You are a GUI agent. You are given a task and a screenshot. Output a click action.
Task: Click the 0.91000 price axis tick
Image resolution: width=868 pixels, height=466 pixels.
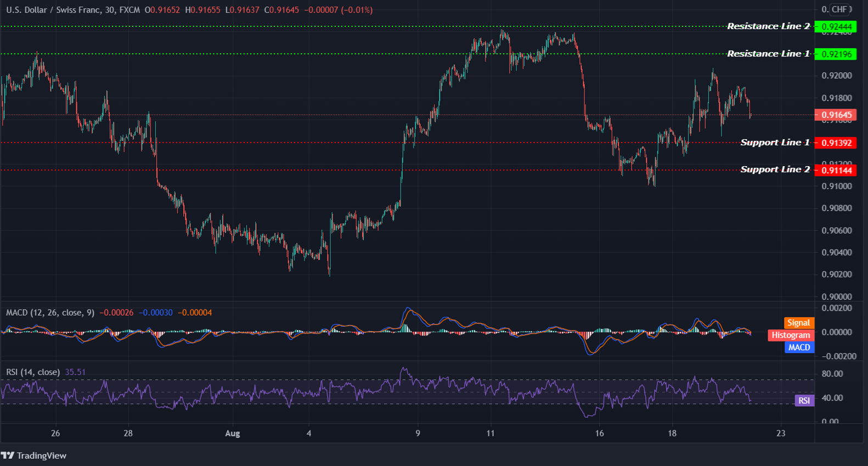click(837, 186)
